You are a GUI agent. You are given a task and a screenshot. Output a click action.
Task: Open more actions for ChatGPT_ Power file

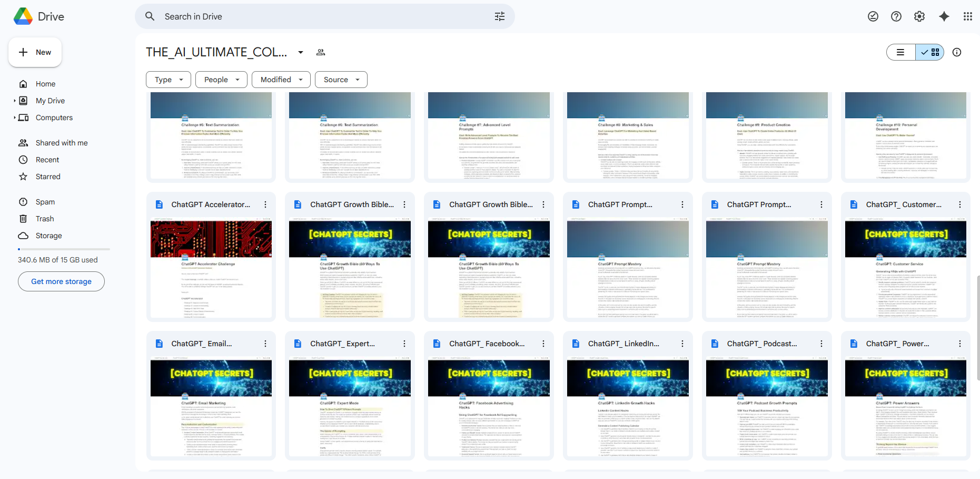[x=960, y=344]
